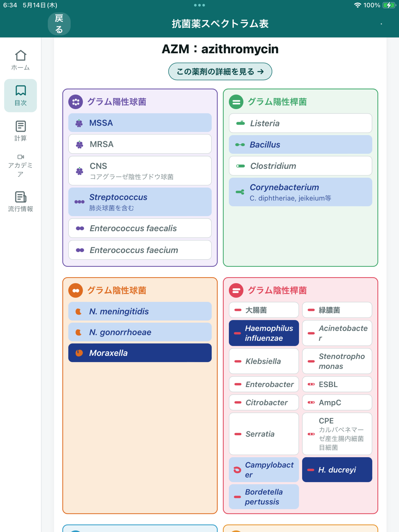399x532 pixels.
Task: Select the Enterobacter cell
Action: (x=264, y=384)
